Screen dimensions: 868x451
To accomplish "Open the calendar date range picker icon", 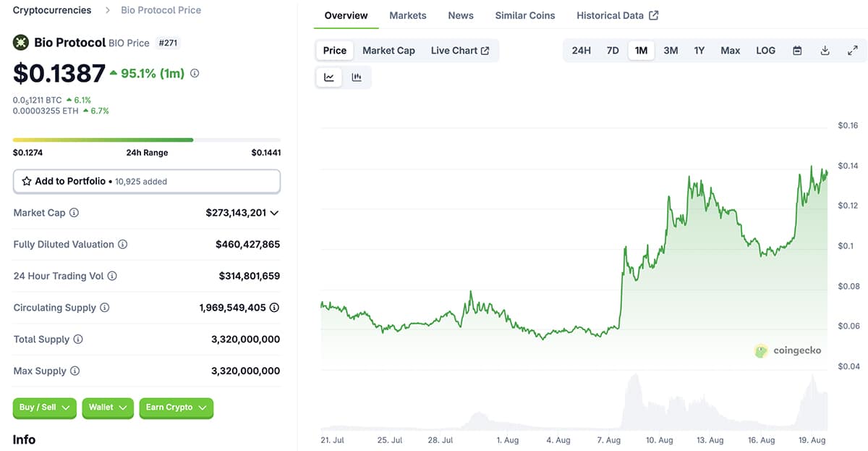I will click(797, 51).
